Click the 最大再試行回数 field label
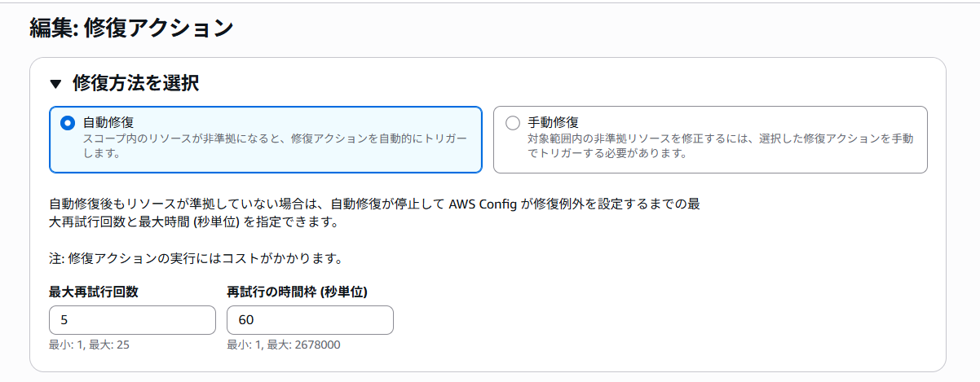 coord(93,292)
